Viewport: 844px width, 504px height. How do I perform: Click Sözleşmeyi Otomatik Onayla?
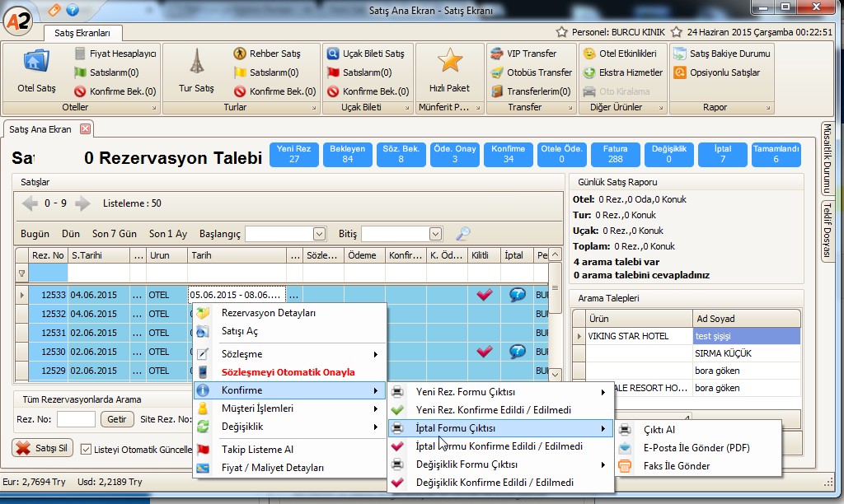click(289, 372)
